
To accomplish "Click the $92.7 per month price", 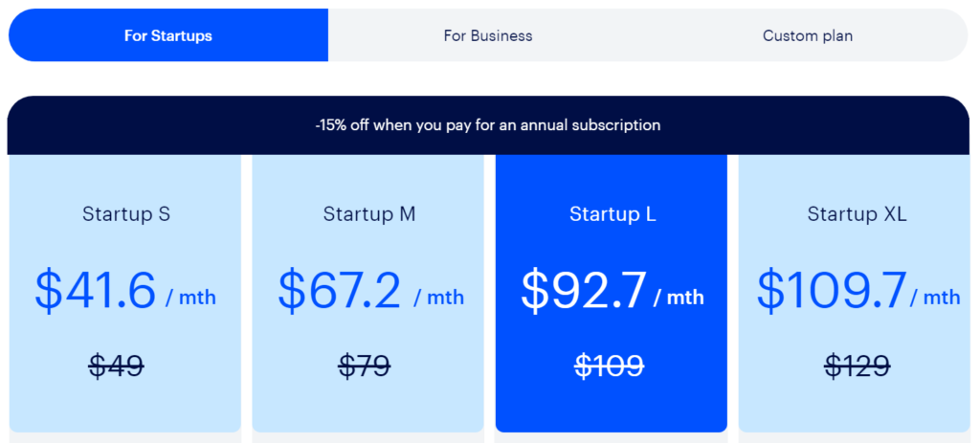I will pyautogui.click(x=612, y=291).
